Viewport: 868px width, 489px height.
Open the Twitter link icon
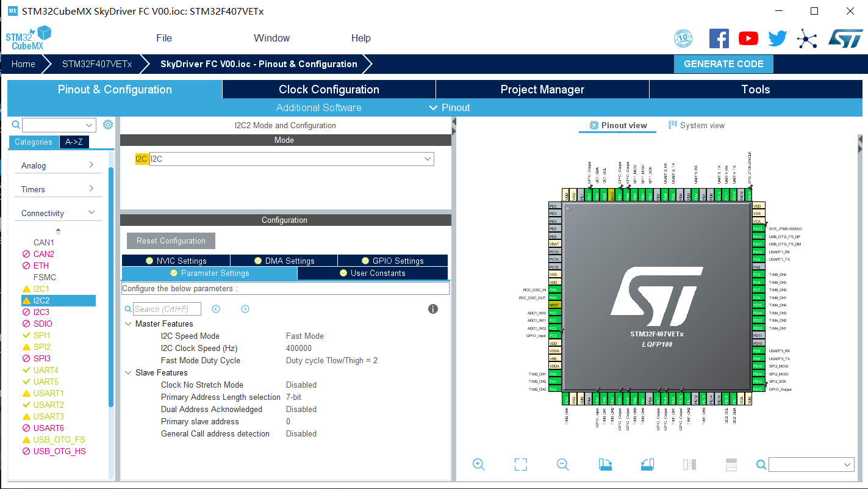(778, 38)
